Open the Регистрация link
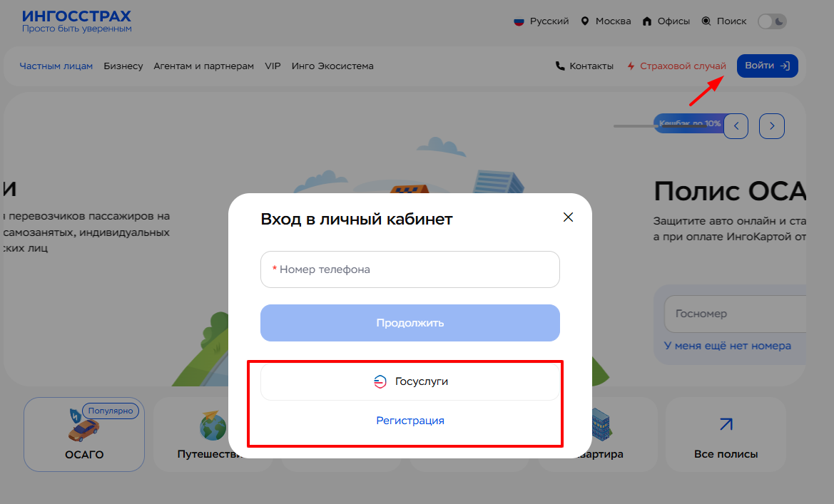Viewport: 834px width, 504px height. tap(410, 421)
